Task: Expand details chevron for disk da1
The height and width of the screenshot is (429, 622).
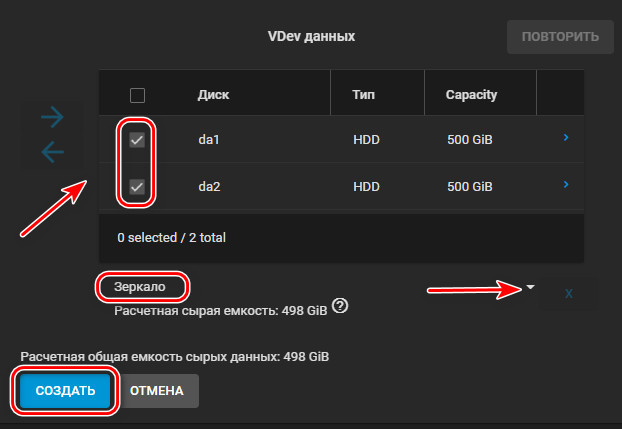Action: pyautogui.click(x=566, y=137)
